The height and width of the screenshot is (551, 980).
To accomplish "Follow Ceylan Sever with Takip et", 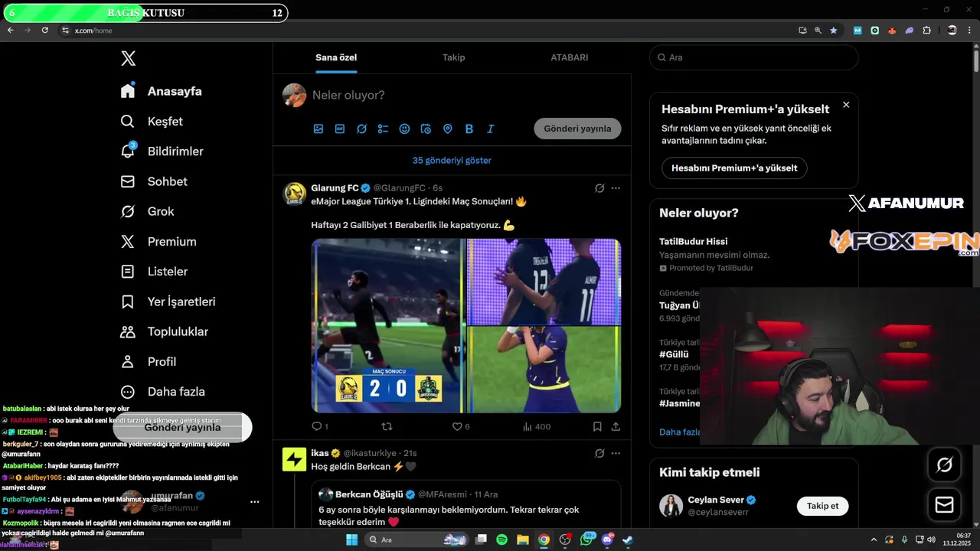I will click(x=823, y=506).
